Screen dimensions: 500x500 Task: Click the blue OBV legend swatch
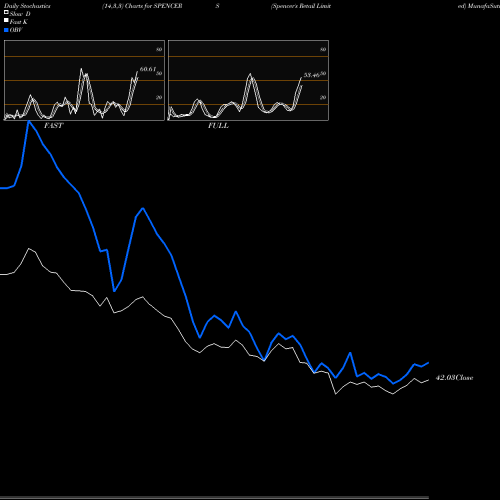pyautogui.click(x=6, y=30)
